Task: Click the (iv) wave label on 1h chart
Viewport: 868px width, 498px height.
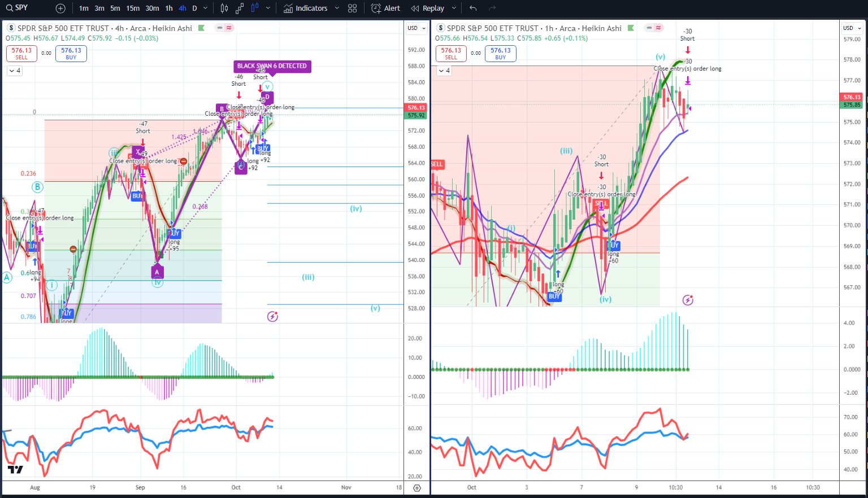Action: (x=605, y=299)
